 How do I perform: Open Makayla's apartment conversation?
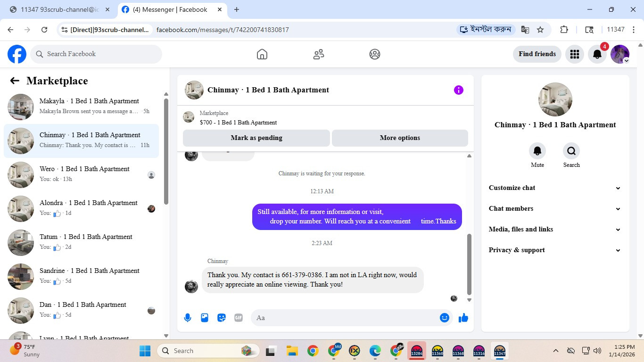click(x=81, y=107)
